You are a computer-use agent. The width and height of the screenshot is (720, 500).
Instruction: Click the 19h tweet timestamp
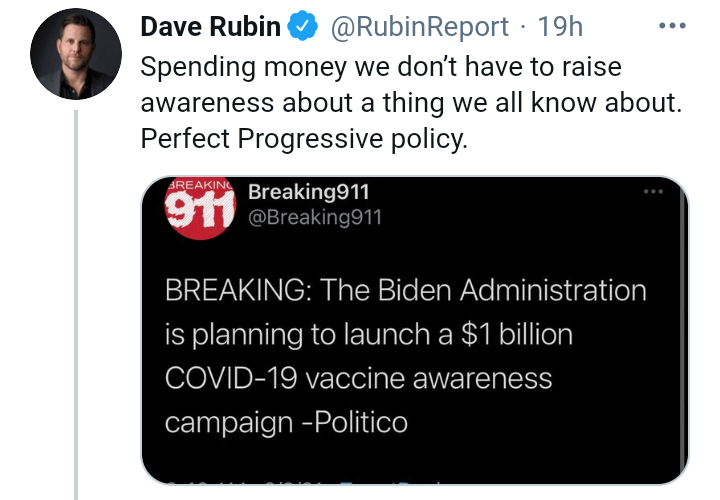[x=560, y=27]
